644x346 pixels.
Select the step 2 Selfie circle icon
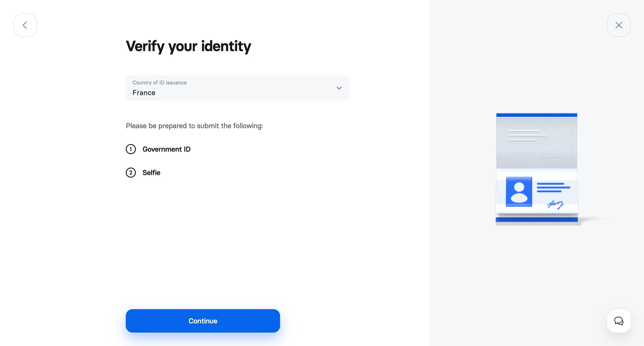[131, 172]
